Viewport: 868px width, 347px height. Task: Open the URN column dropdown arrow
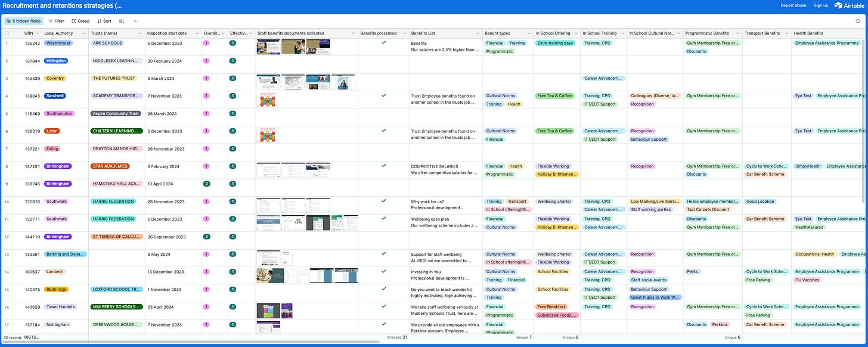click(x=37, y=33)
